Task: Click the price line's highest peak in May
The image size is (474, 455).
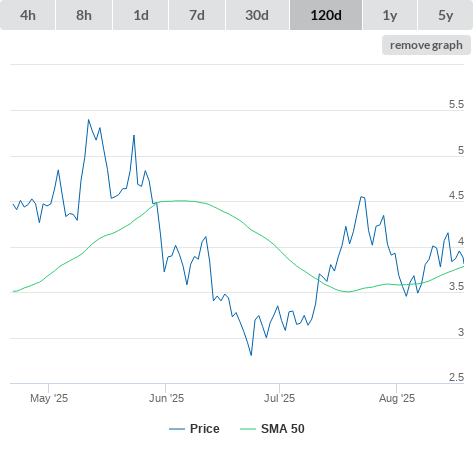Action: tap(88, 120)
